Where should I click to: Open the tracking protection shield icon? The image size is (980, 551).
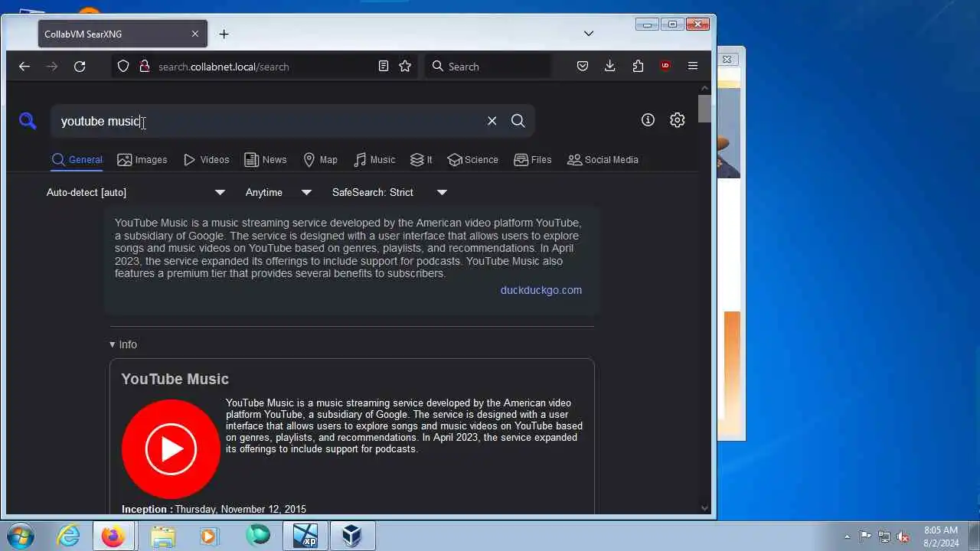pos(123,67)
